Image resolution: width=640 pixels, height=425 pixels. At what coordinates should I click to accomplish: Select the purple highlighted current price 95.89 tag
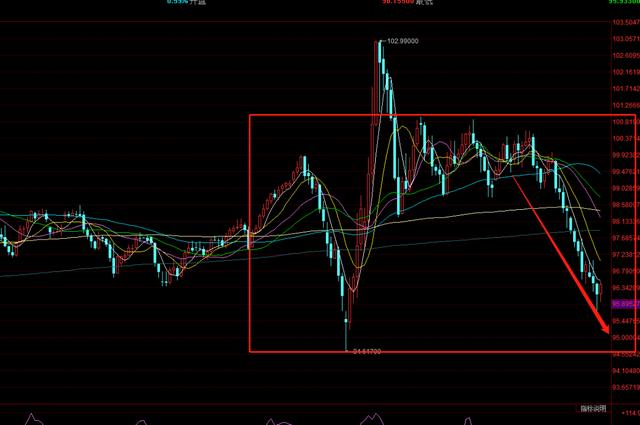click(626, 304)
